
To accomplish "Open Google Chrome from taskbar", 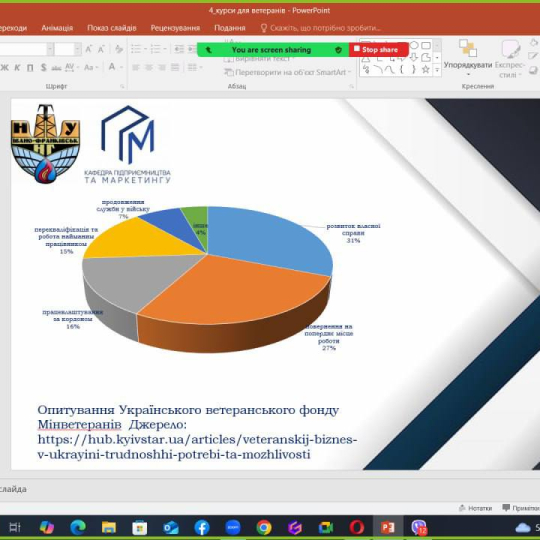I will pos(264,527).
